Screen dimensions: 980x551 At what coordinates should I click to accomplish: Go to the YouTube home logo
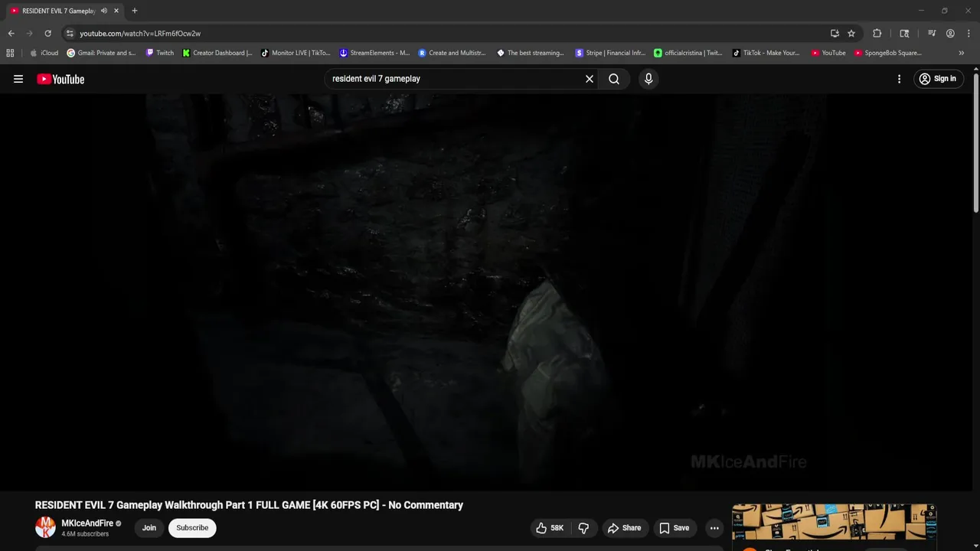[60, 79]
